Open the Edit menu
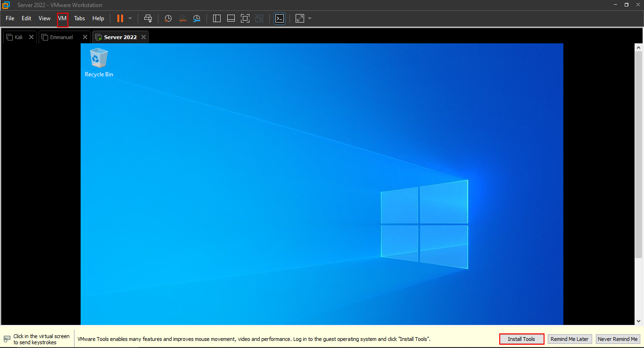Image resolution: width=644 pixels, height=348 pixels. click(x=26, y=18)
